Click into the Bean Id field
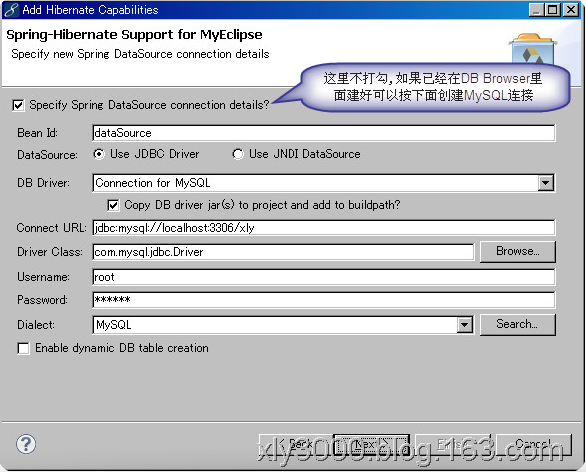The width and height of the screenshot is (586, 472). coord(323,133)
